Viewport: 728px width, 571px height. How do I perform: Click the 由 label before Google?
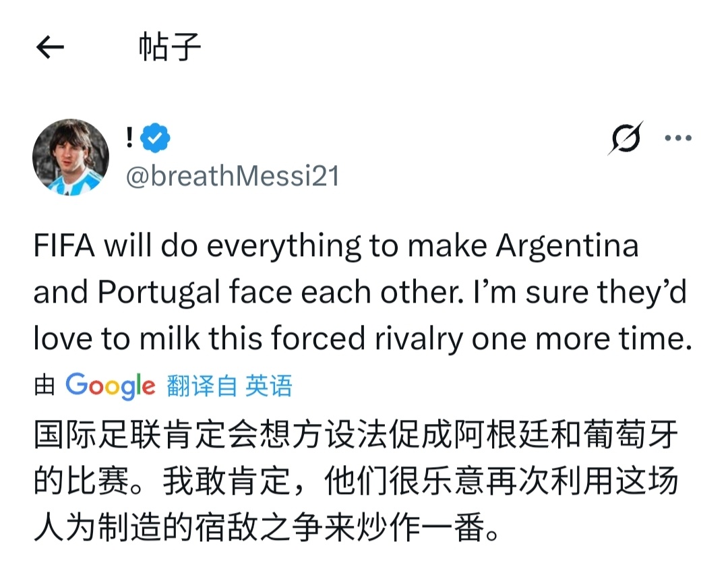pyautogui.click(x=44, y=386)
